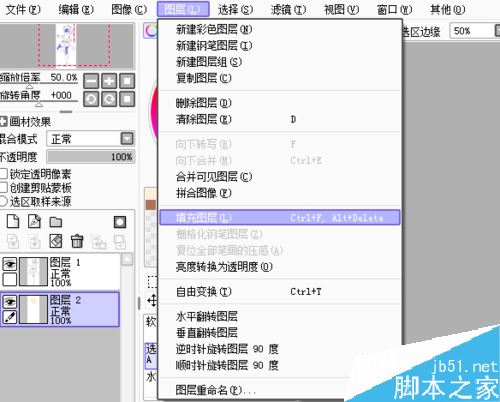
Task: Open the 文件 menu
Action: click(x=23, y=9)
